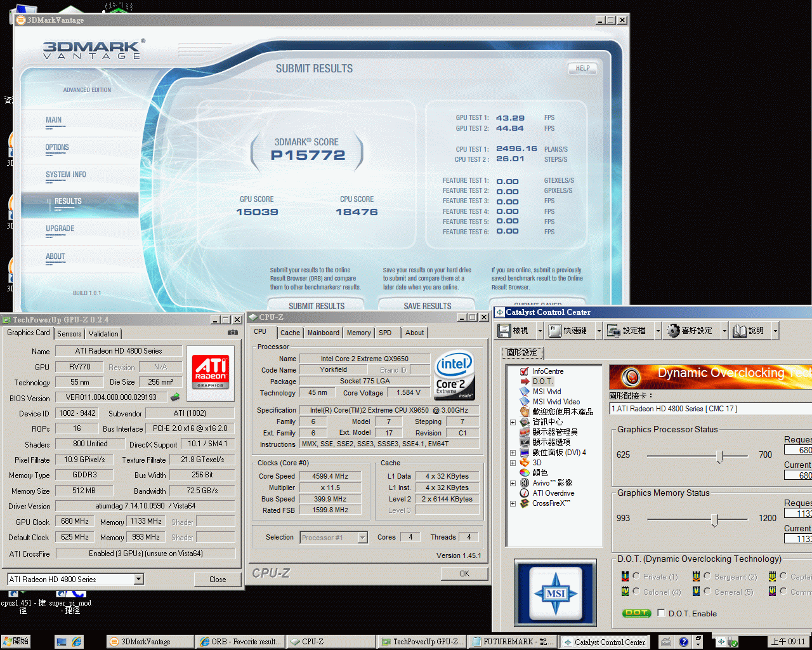Image resolution: width=812 pixels, height=650 pixels.
Task: Click the green shield tray icon
Action: click(x=733, y=642)
